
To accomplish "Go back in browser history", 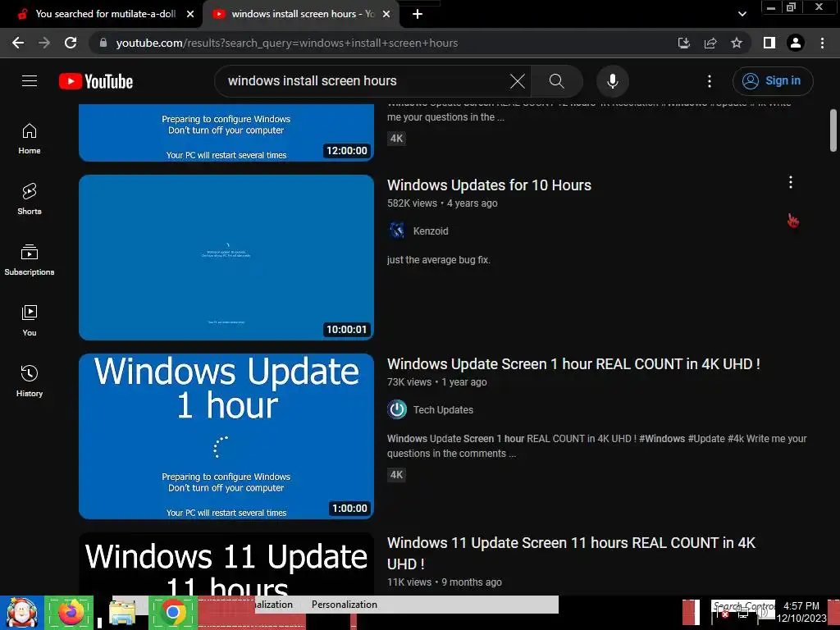I will tap(18, 43).
